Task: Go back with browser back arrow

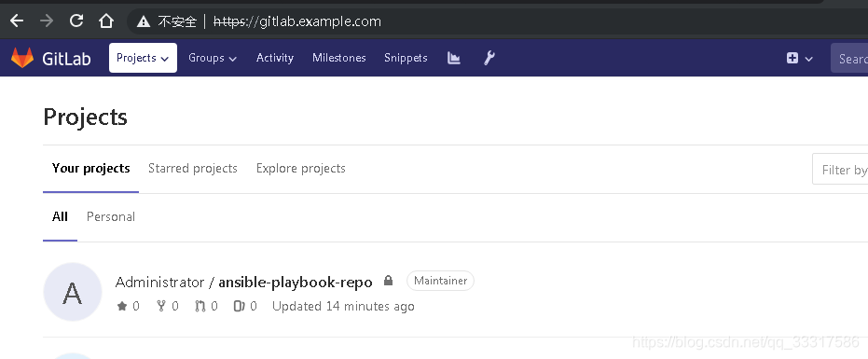Action: [x=17, y=21]
